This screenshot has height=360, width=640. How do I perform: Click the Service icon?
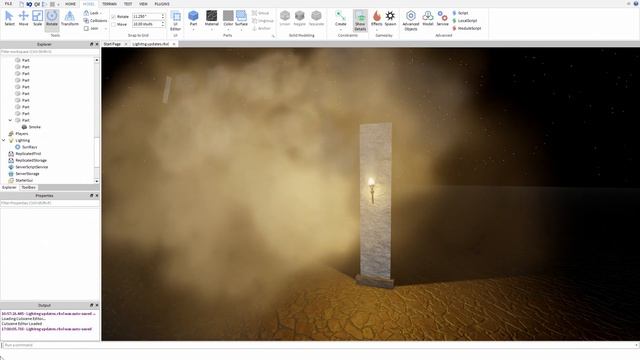(442, 18)
